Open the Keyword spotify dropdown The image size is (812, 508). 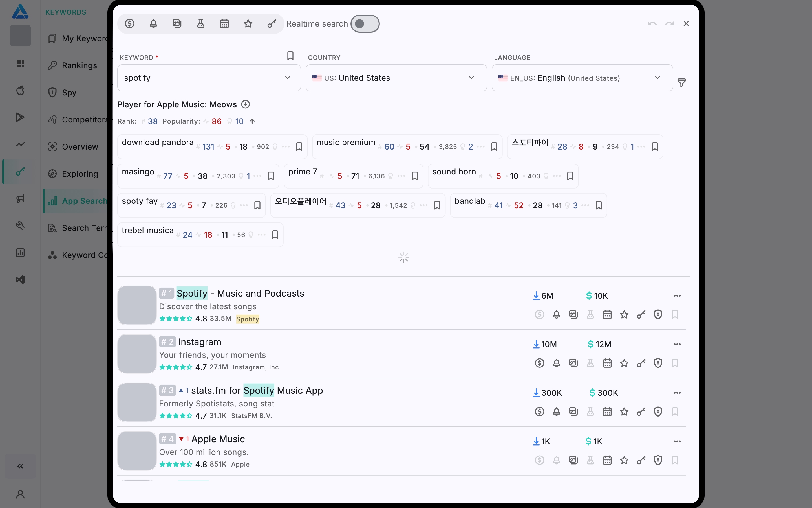(209, 78)
